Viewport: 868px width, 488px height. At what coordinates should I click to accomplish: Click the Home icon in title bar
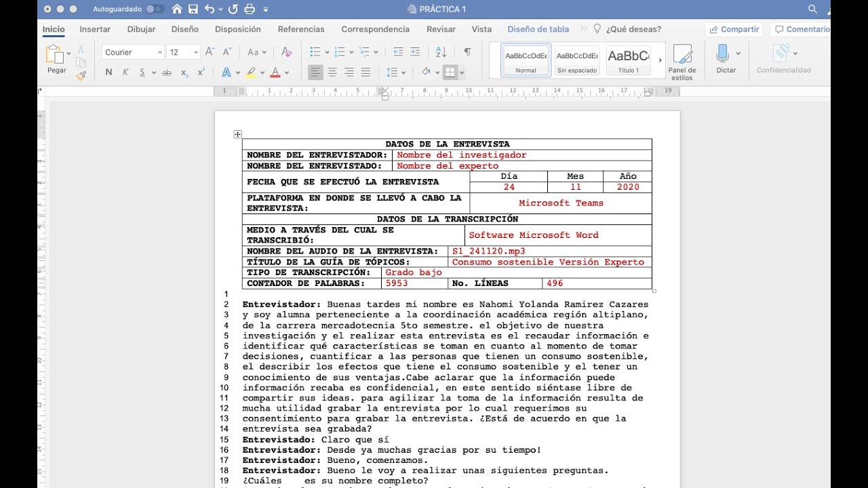point(177,9)
